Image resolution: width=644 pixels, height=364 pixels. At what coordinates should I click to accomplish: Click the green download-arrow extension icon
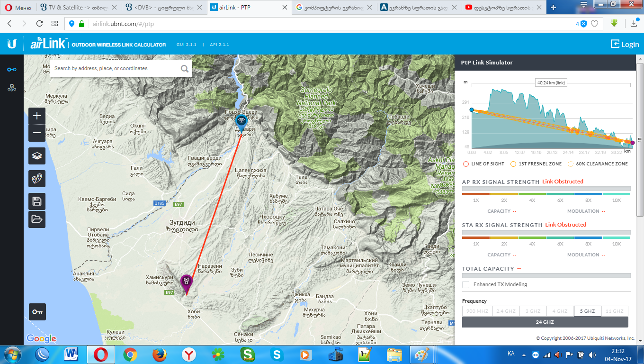614,23
